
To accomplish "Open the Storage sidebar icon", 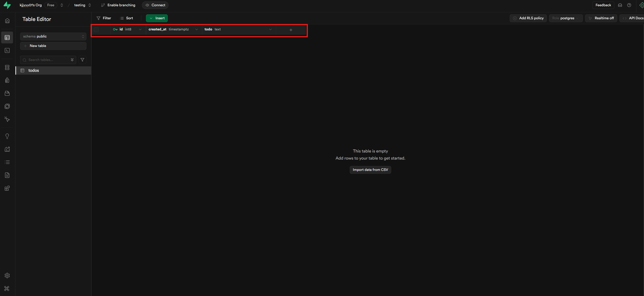I will 7,93.
